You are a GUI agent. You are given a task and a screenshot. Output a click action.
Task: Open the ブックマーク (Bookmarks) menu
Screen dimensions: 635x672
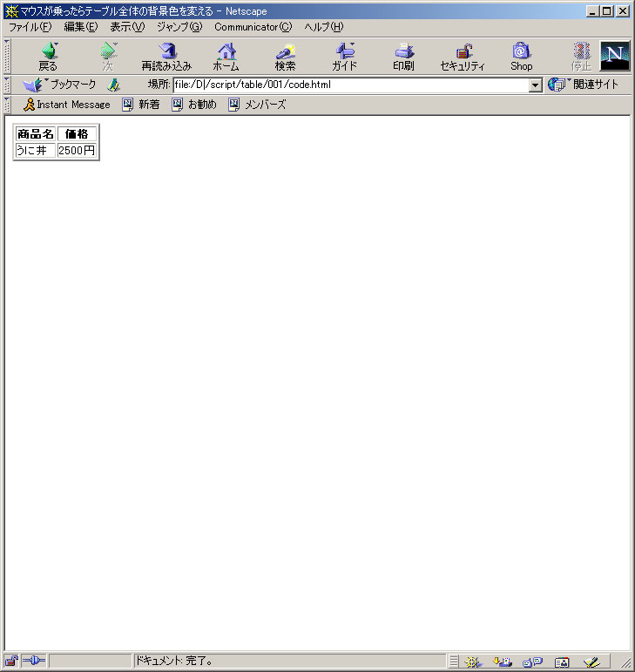pos(59,85)
